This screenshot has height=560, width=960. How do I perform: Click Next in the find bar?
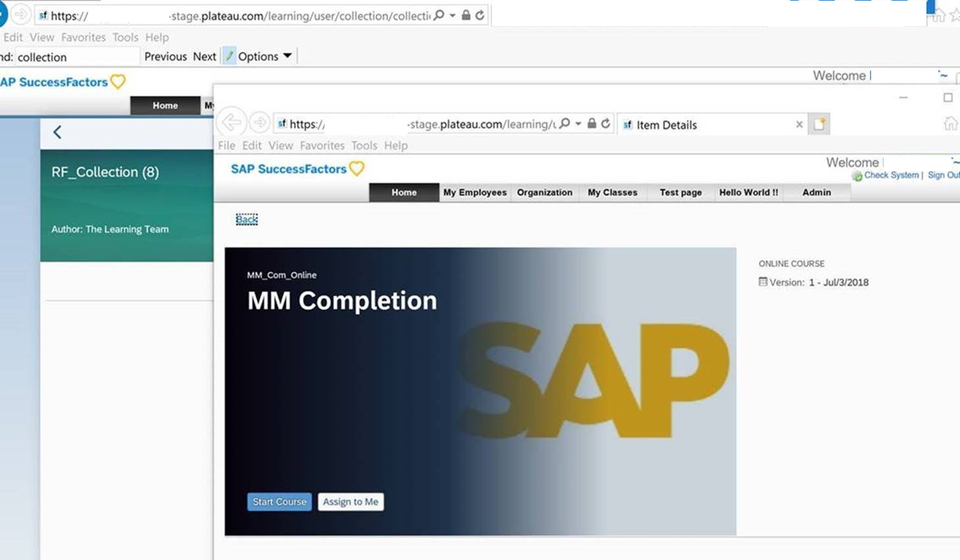[x=204, y=57]
